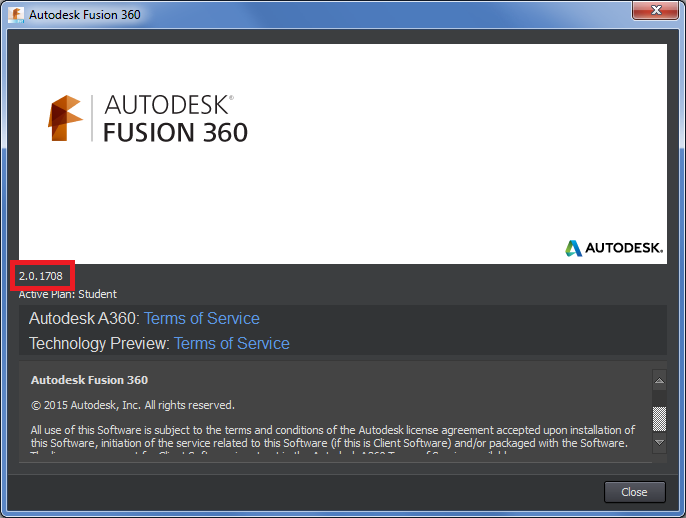Click the license text scrollbar thumb

click(659, 419)
